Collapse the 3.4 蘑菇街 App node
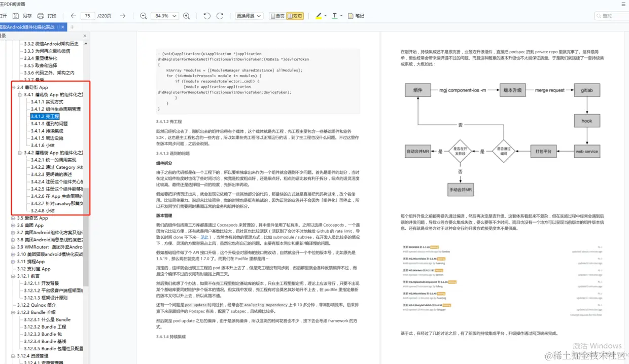This screenshot has width=629, height=364. (13, 88)
